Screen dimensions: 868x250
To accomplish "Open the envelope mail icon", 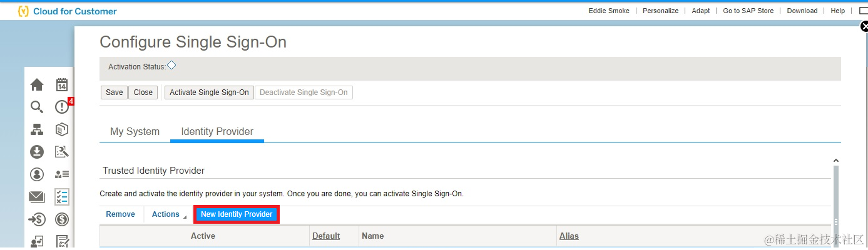I will click(37, 197).
